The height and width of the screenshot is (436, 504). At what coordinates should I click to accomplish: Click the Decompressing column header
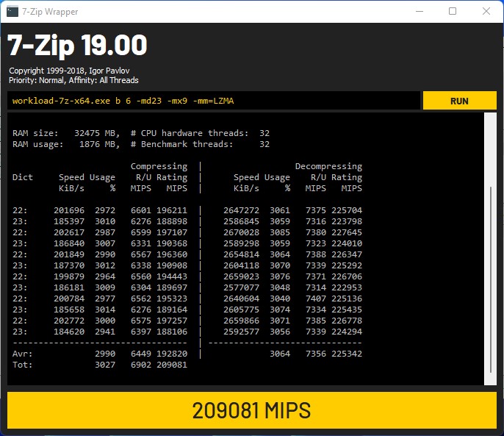point(328,166)
